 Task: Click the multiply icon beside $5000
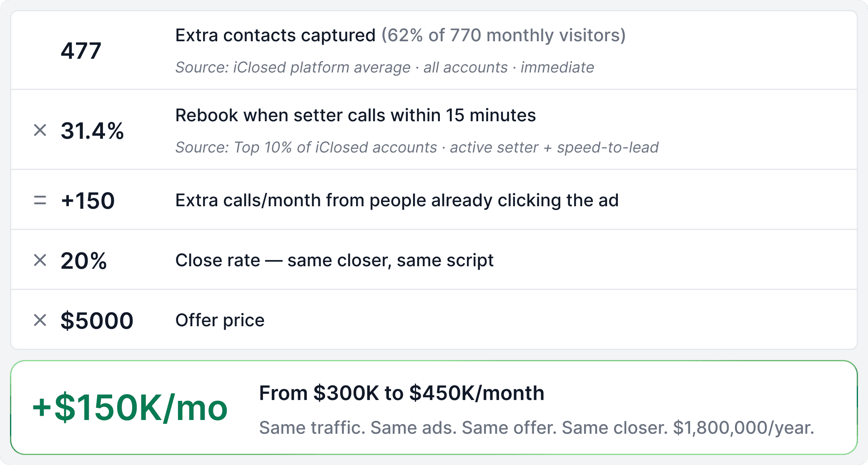[40, 320]
